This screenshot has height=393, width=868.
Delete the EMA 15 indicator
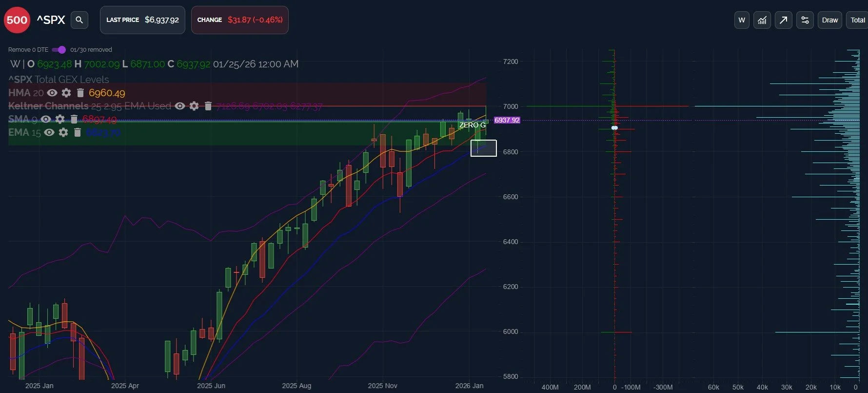tap(78, 132)
